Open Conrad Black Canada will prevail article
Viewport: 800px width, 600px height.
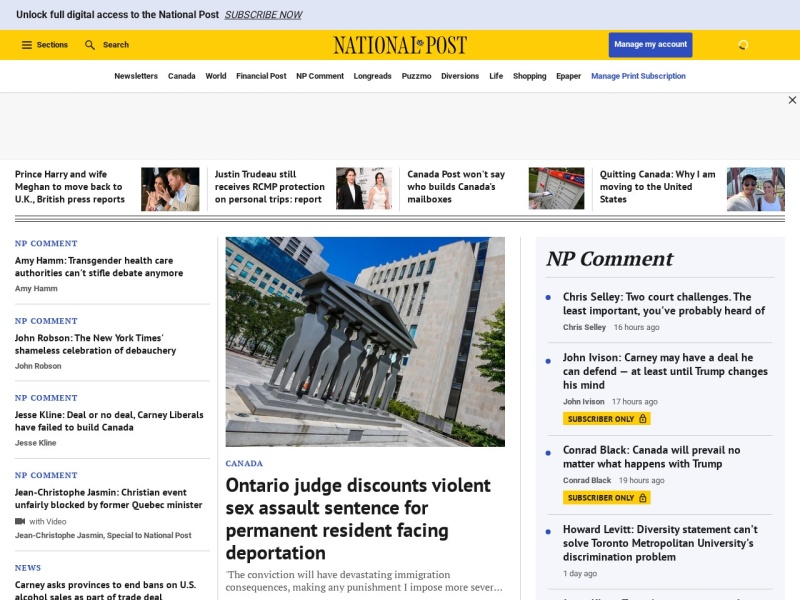click(x=652, y=457)
